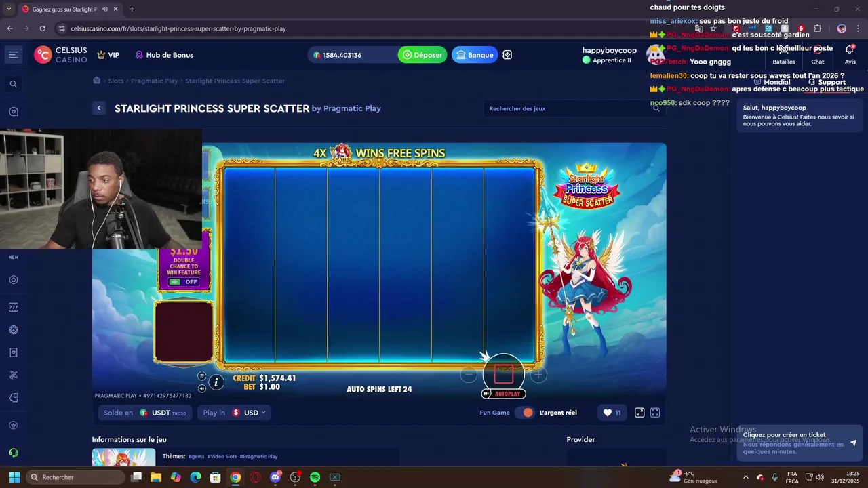868x488 pixels.
Task: Open a new Chrome tab
Action: point(132,9)
